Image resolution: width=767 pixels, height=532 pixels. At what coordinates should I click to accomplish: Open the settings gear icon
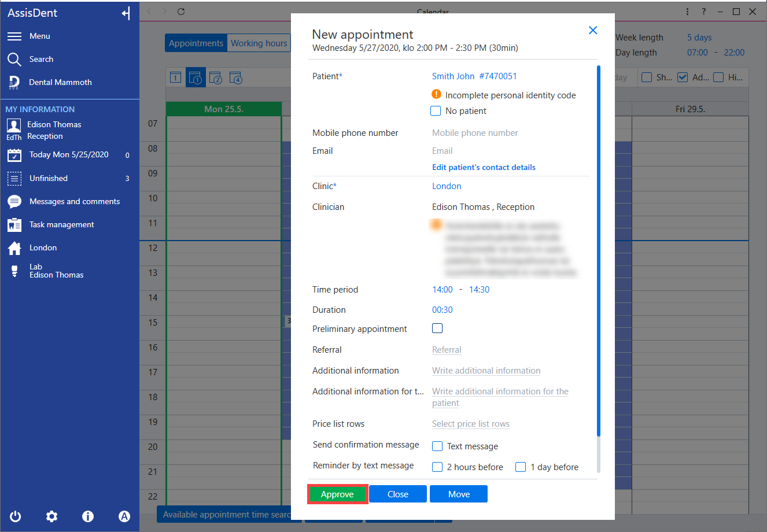tap(52, 516)
